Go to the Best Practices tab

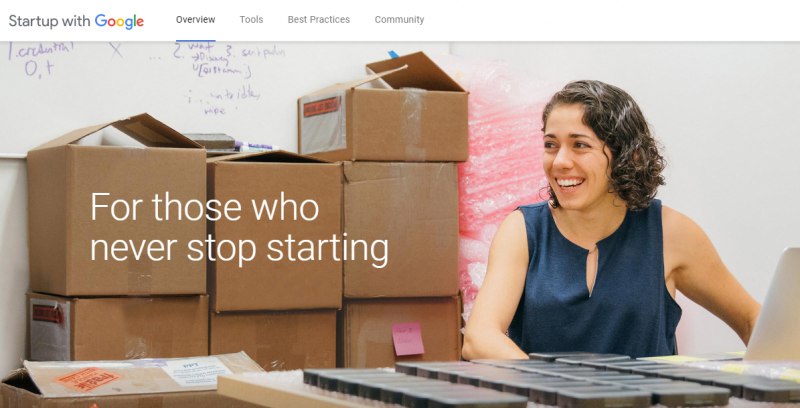319,19
